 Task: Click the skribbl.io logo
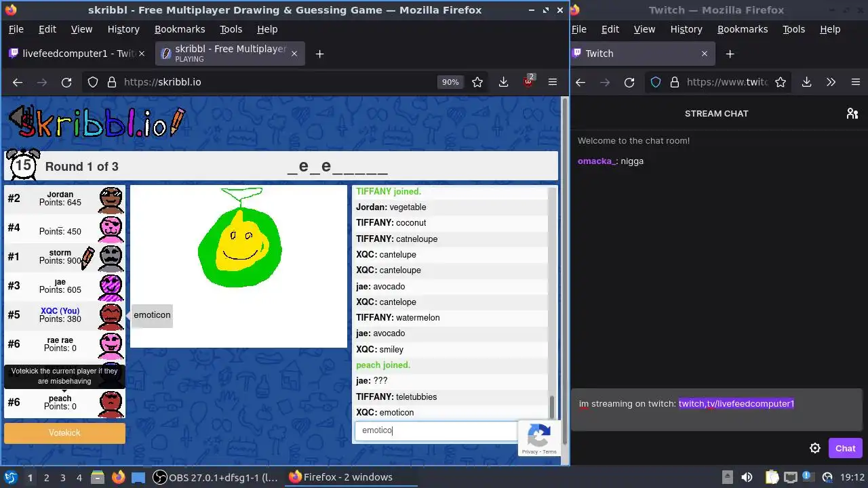coord(96,123)
